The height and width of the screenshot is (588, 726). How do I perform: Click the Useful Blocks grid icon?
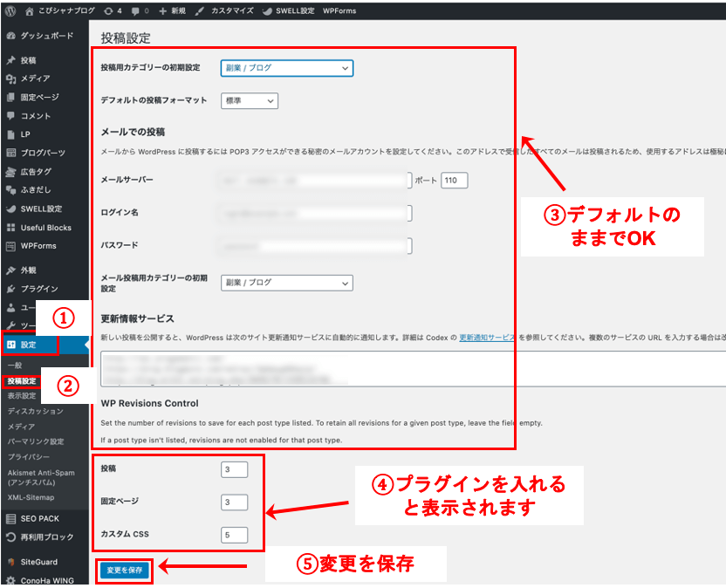[11, 228]
